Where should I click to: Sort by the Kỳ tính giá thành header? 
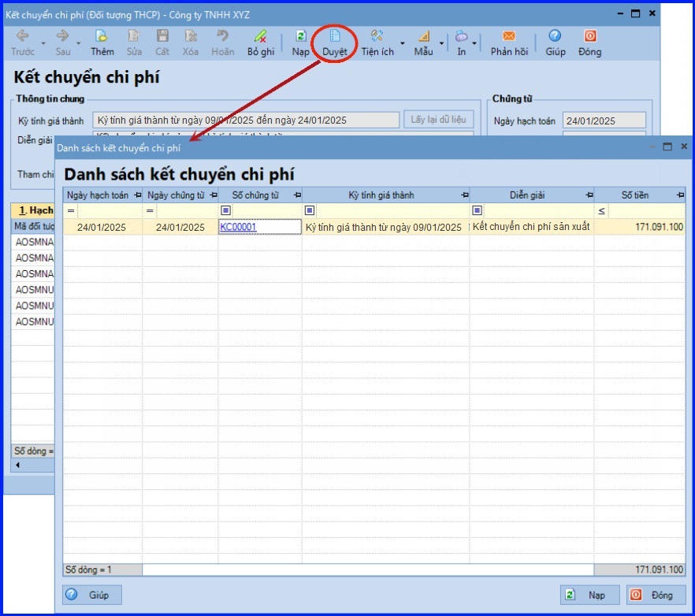(x=381, y=195)
